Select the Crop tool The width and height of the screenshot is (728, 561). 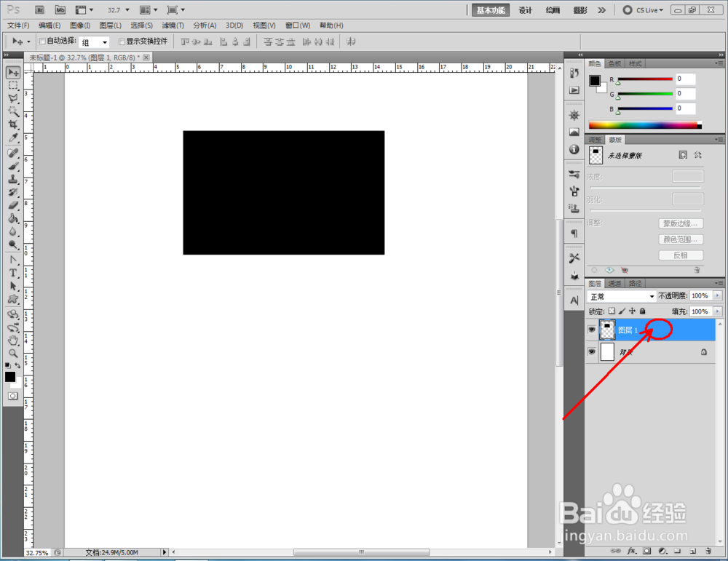[x=13, y=124]
